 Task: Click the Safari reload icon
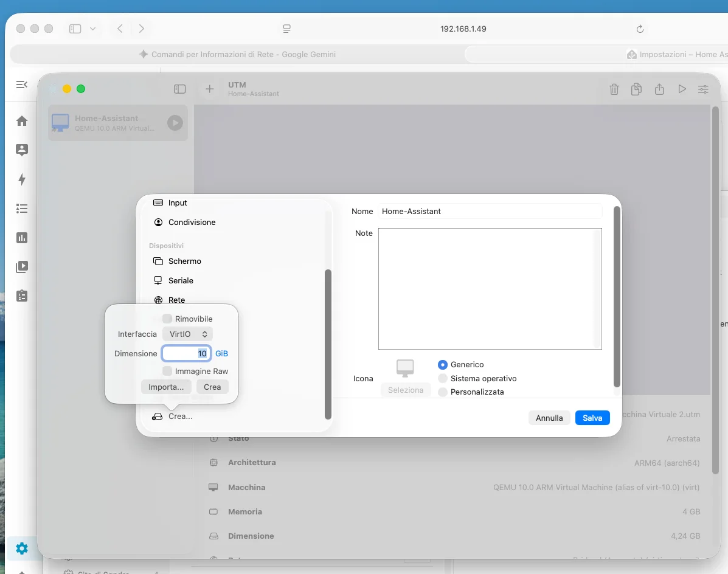(x=640, y=29)
